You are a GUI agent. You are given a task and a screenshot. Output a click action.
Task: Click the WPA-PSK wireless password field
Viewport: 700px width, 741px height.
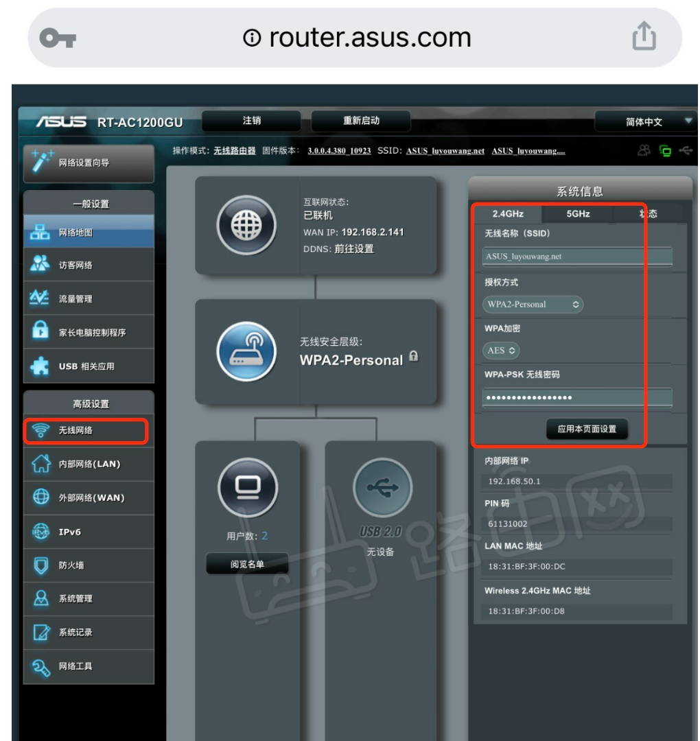pos(577,397)
